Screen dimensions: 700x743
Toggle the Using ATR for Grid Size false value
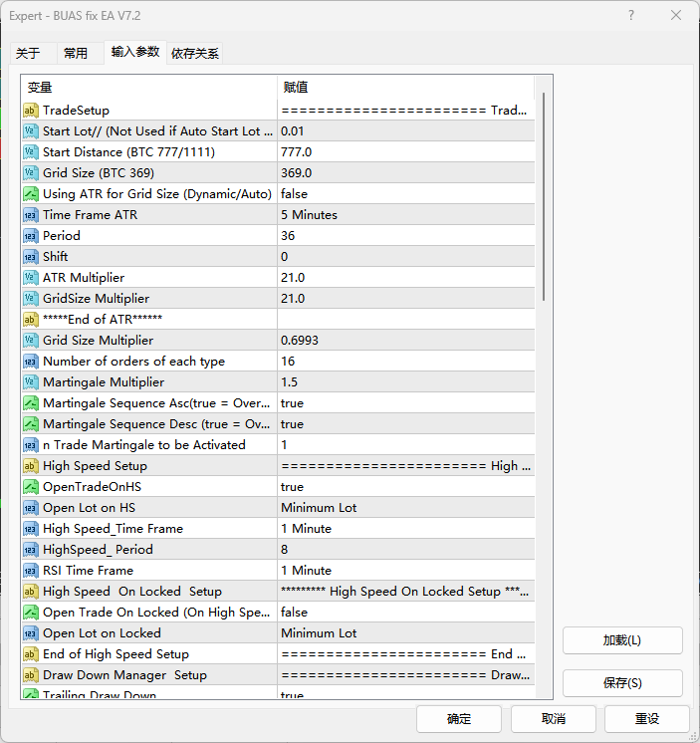coord(405,194)
